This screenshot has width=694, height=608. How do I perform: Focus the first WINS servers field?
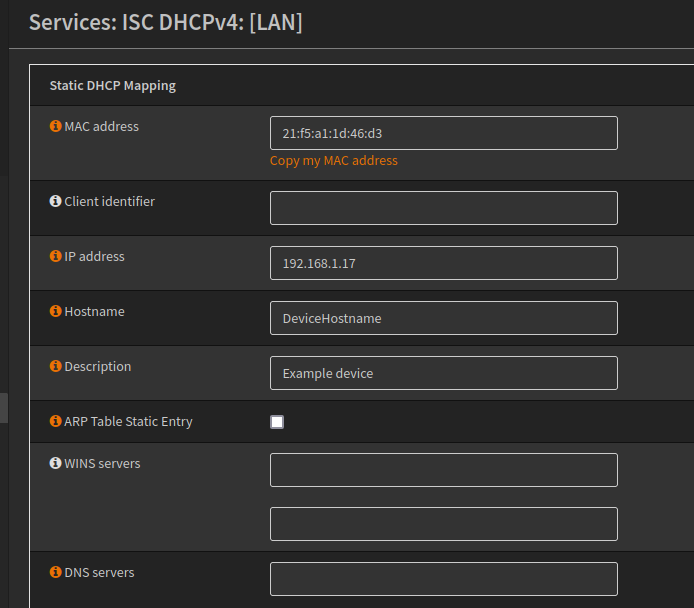[x=444, y=470]
